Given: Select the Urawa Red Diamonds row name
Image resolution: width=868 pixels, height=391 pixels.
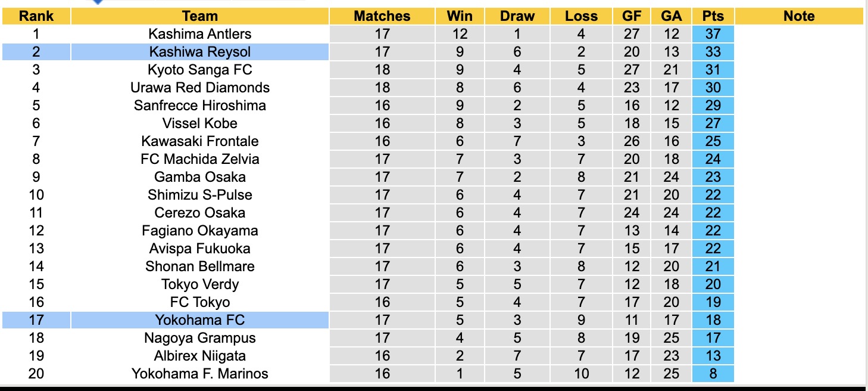Looking at the screenshot, I should 199,88.
